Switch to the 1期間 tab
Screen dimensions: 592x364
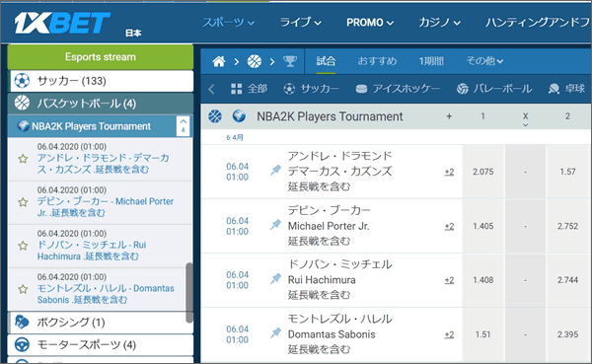coord(431,61)
